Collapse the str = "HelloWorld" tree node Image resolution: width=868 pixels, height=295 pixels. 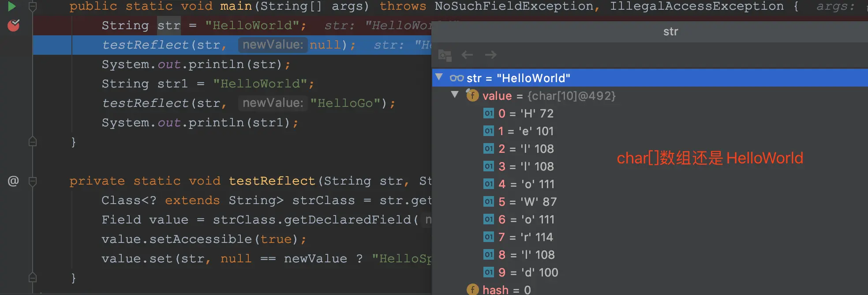click(x=439, y=77)
